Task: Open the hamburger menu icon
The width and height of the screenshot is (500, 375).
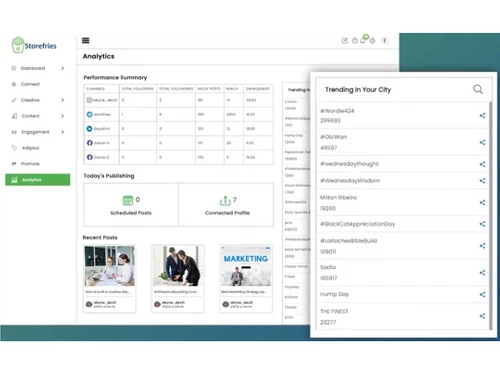Action: click(x=86, y=40)
